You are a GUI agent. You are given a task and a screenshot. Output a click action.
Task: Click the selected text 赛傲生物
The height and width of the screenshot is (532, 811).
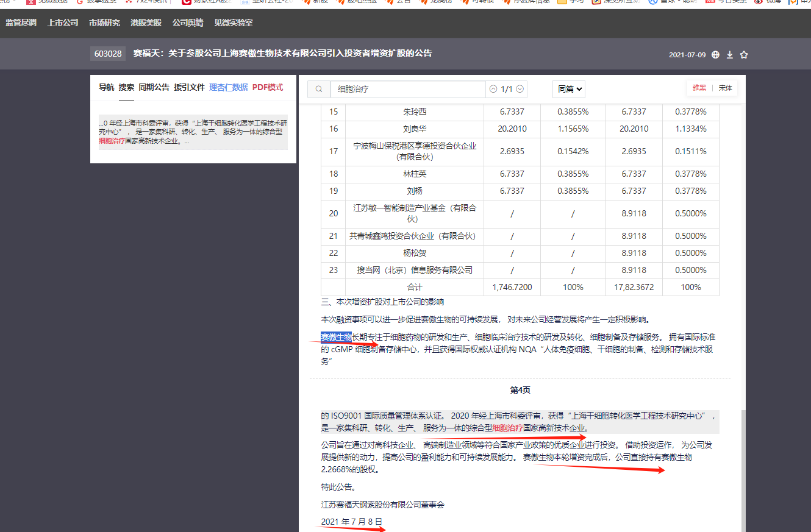pos(336,337)
